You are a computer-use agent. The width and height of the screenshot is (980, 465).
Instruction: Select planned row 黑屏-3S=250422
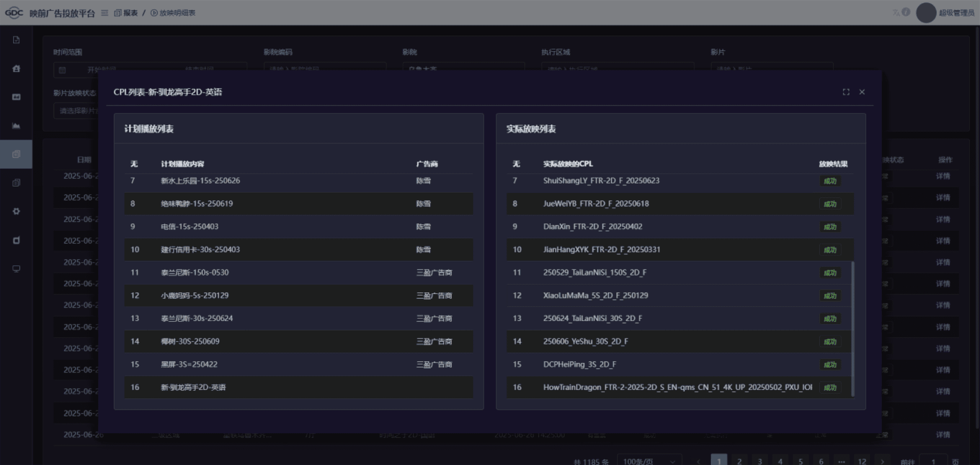click(x=299, y=364)
